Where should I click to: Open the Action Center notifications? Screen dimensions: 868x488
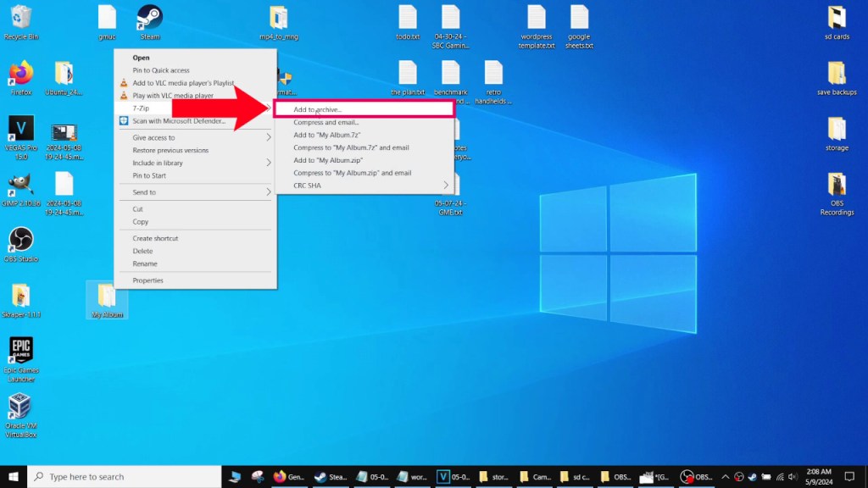(849, 476)
